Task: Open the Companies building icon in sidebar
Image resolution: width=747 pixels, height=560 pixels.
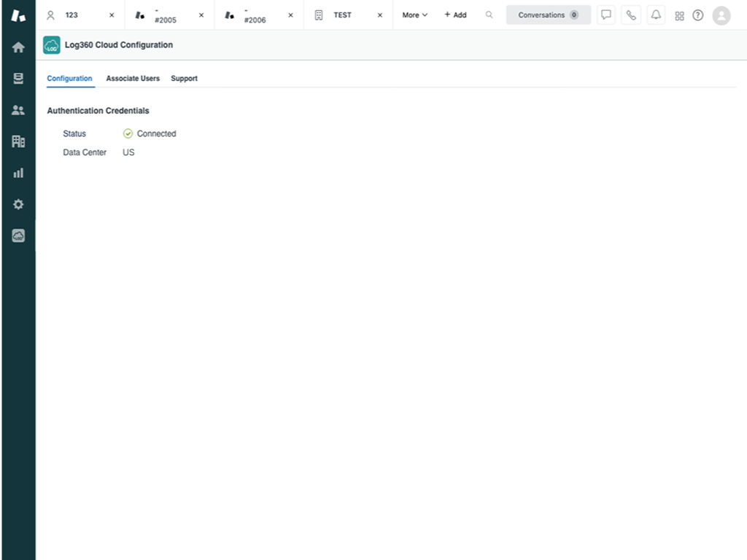Action: (18, 141)
